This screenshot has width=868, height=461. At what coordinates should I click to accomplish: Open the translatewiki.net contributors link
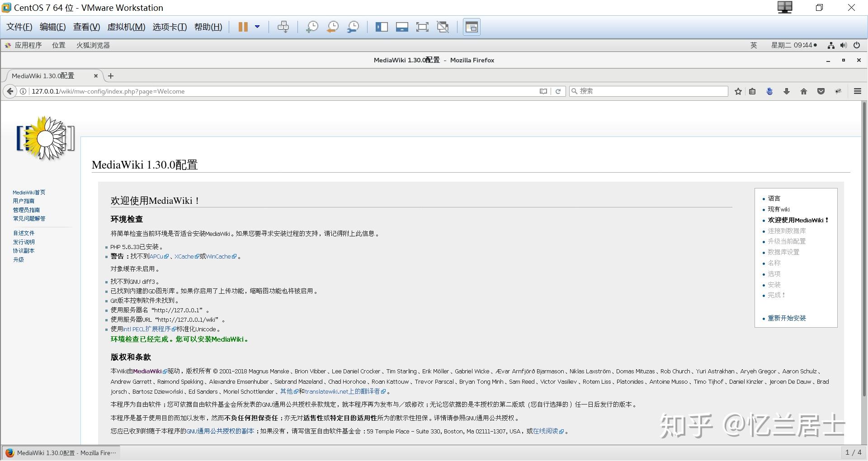coord(342,391)
